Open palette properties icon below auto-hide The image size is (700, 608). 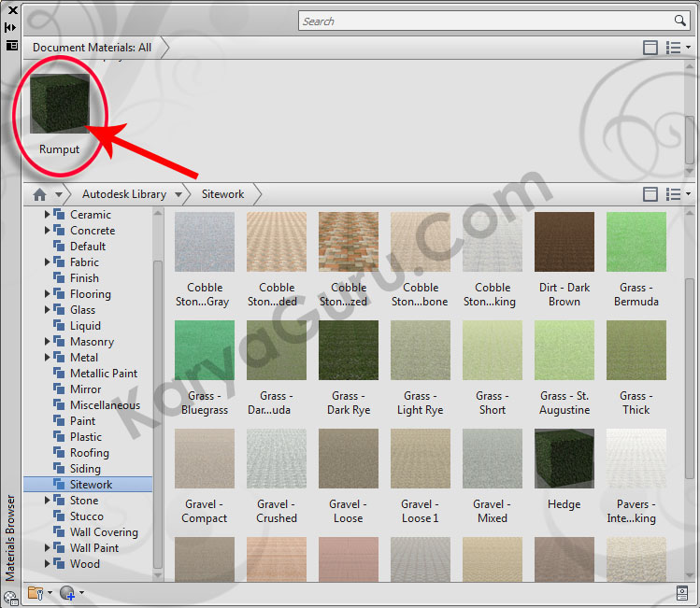point(11,44)
